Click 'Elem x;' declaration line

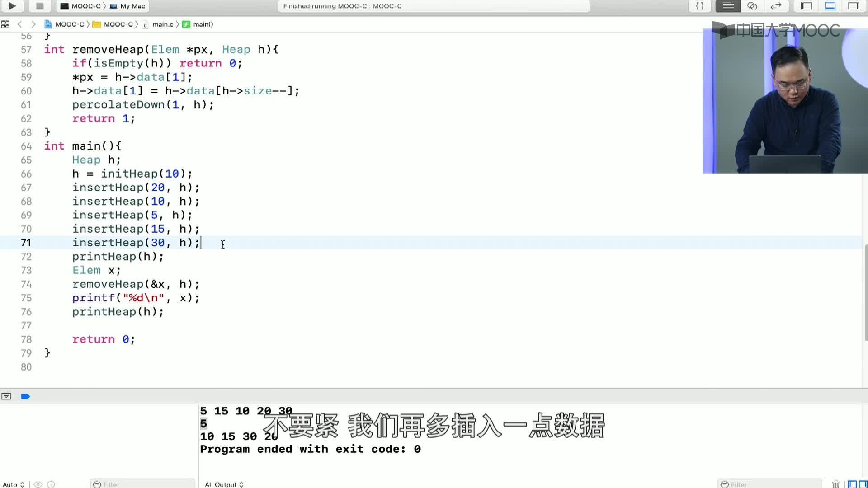coord(96,270)
